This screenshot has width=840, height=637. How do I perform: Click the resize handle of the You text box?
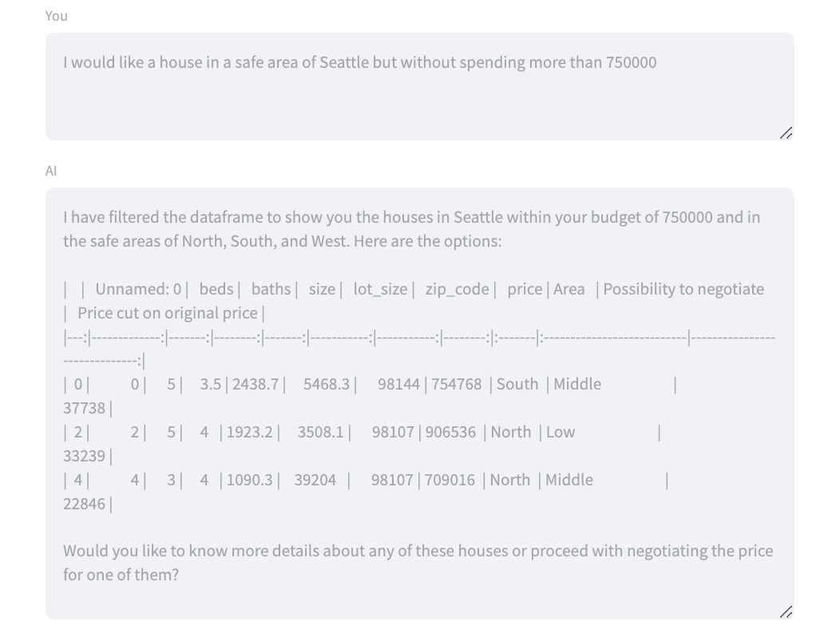[786, 133]
